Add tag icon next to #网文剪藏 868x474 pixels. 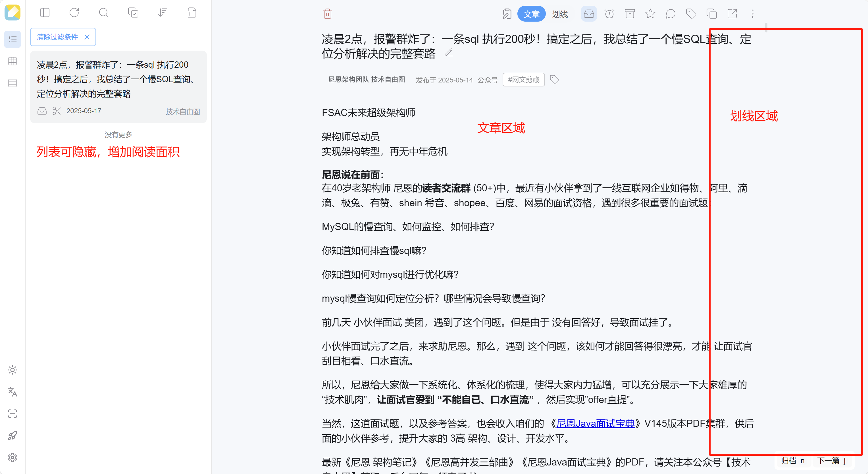point(554,80)
